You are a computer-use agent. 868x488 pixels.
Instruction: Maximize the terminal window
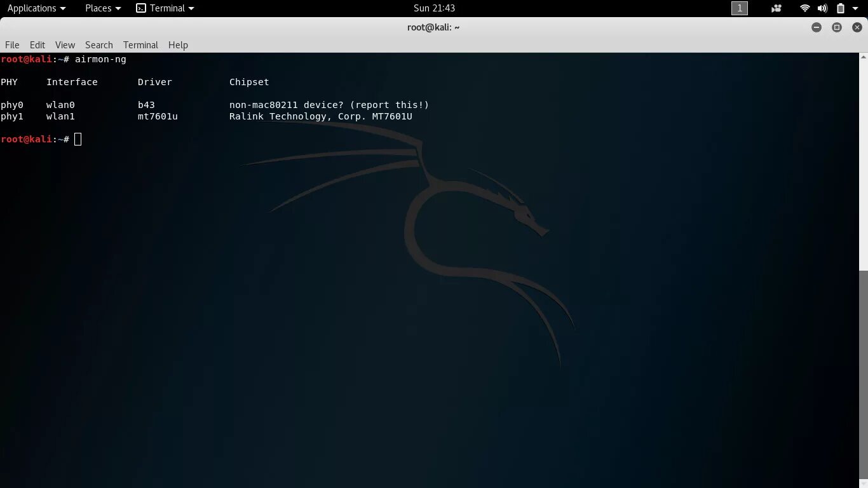[837, 27]
